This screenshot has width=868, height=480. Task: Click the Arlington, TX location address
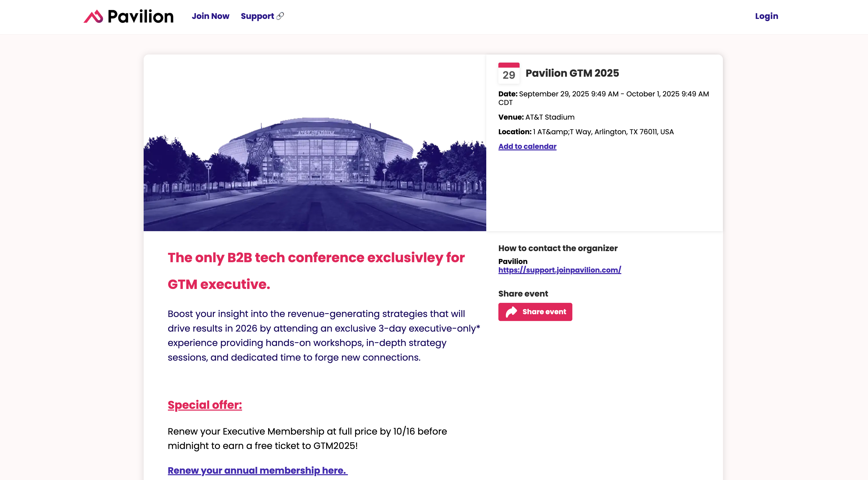click(586, 132)
